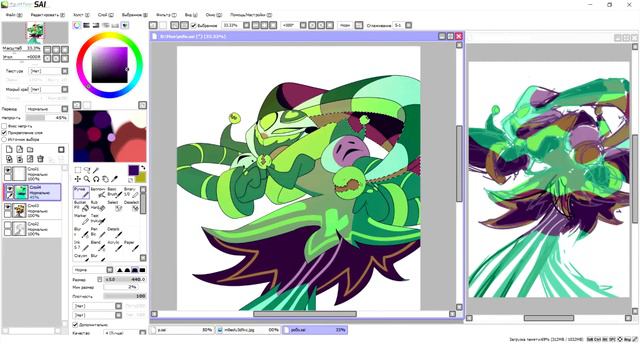Show the color wheel panel icon

tap(77, 25)
